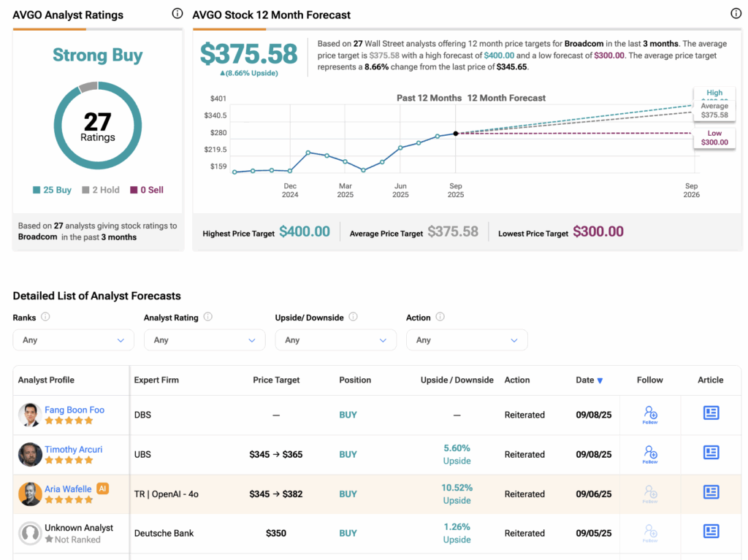Screen dimensions: 748x560
Task: Open article icon for Aria Wafelle row
Action: (711, 492)
